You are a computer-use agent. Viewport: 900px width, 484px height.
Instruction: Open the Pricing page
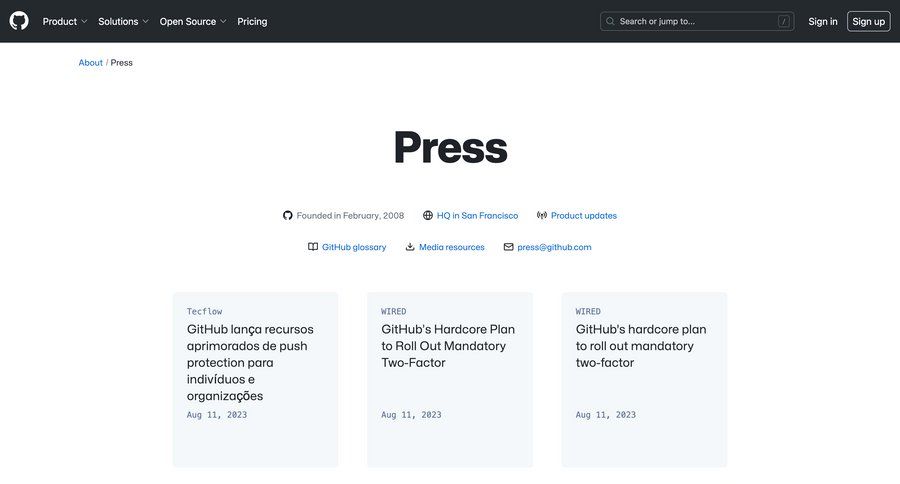click(x=252, y=21)
